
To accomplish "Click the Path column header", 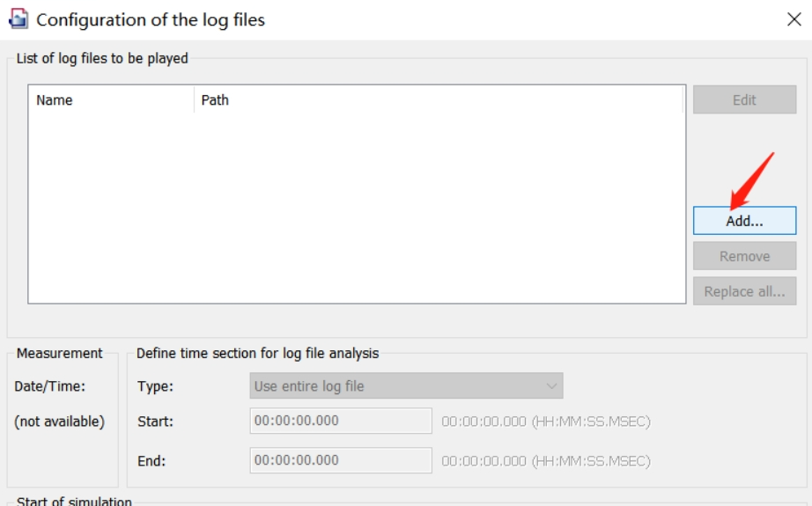I will [438, 99].
